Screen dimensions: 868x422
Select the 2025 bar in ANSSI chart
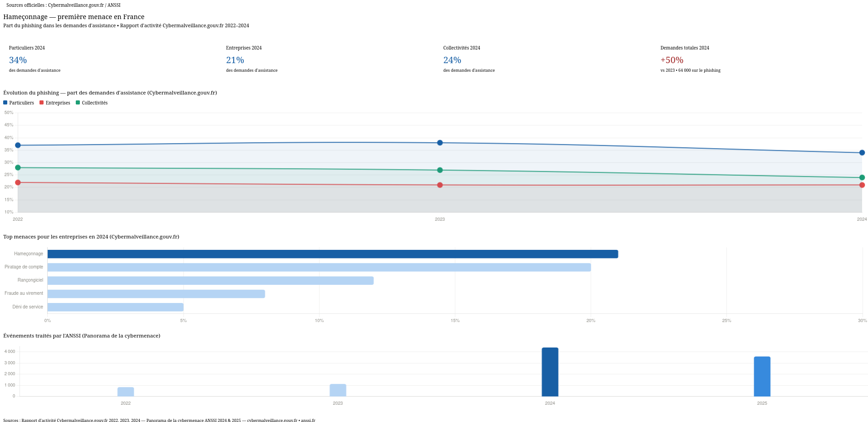coord(762,377)
